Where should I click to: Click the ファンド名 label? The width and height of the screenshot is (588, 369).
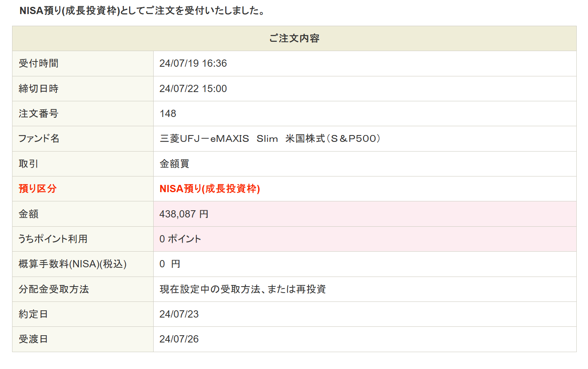coord(39,139)
